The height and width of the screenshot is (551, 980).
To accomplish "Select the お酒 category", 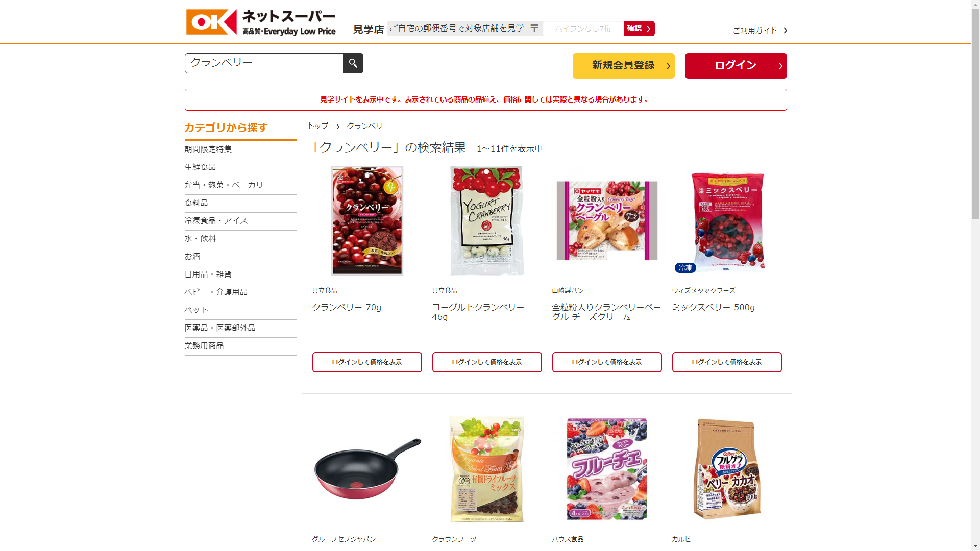I will pos(192,257).
